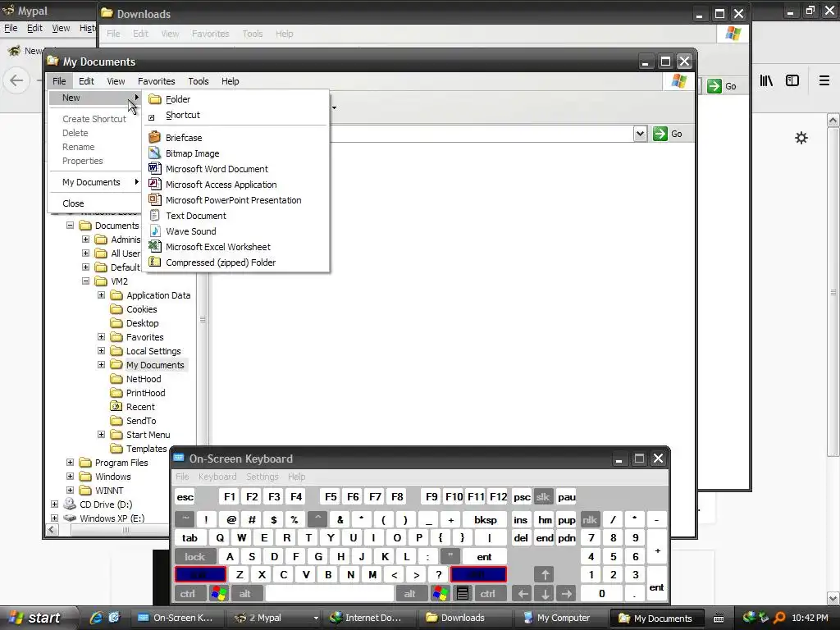This screenshot has height=630, width=840.
Task: Create a new Text Document
Action: click(235, 216)
